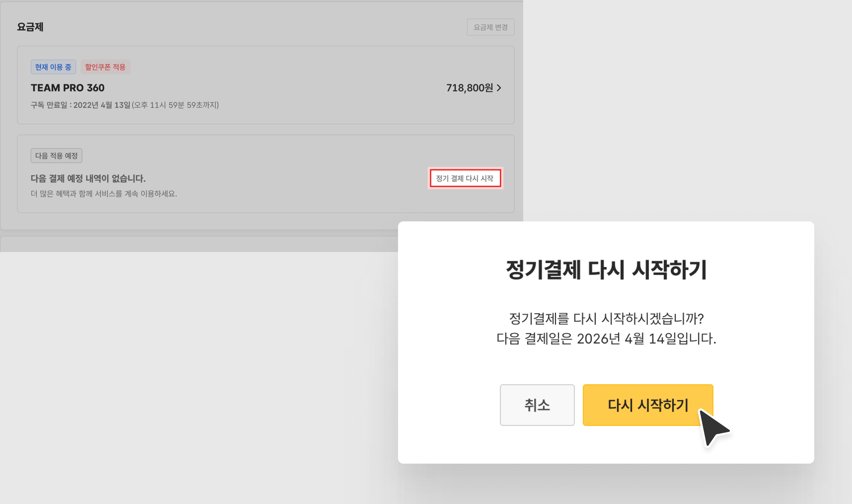
Task: Click the 구독 만료일 expiration date line
Action: point(125,105)
